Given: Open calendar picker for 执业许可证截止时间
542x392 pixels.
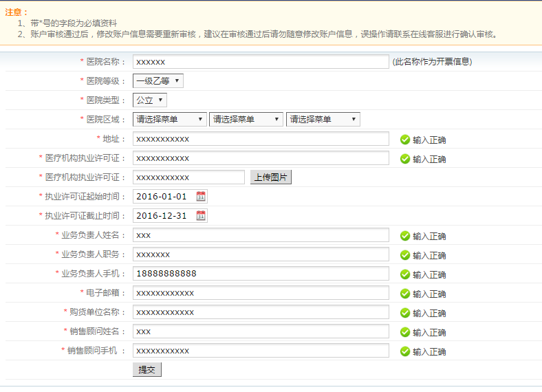Looking at the screenshot, I should 201,216.
